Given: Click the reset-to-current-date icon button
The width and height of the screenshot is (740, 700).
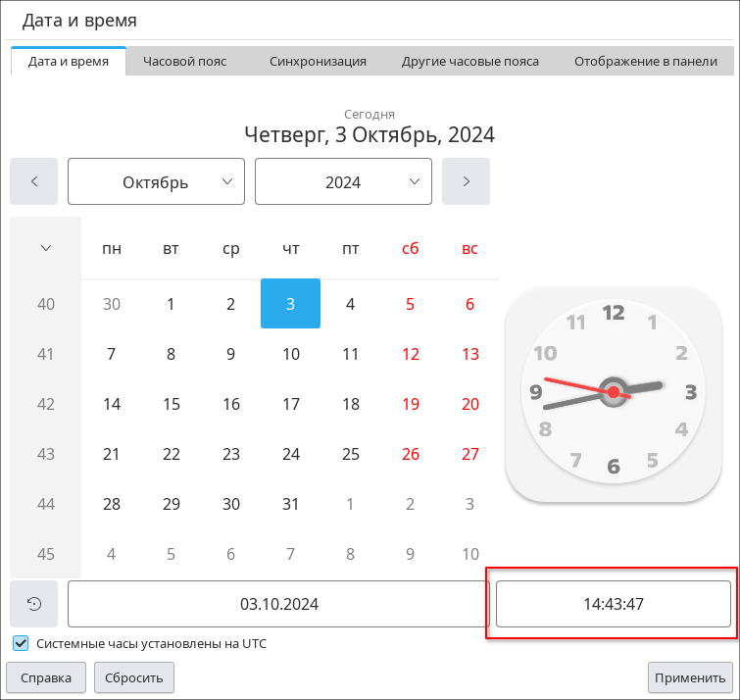Looking at the screenshot, I should tap(34, 604).
